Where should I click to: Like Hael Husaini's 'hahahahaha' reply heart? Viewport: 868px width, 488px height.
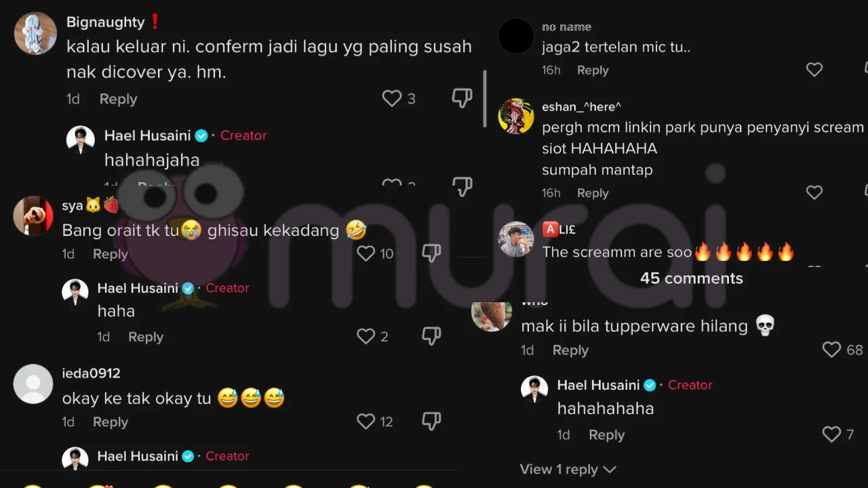(832, 434)
